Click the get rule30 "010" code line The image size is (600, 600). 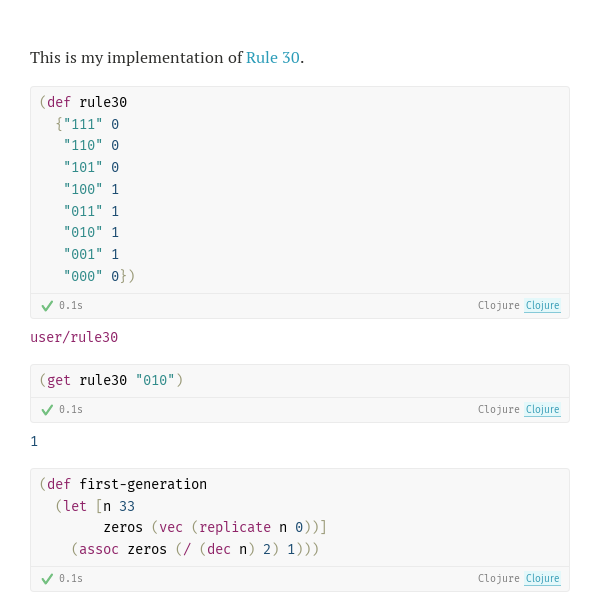point(111,380)
